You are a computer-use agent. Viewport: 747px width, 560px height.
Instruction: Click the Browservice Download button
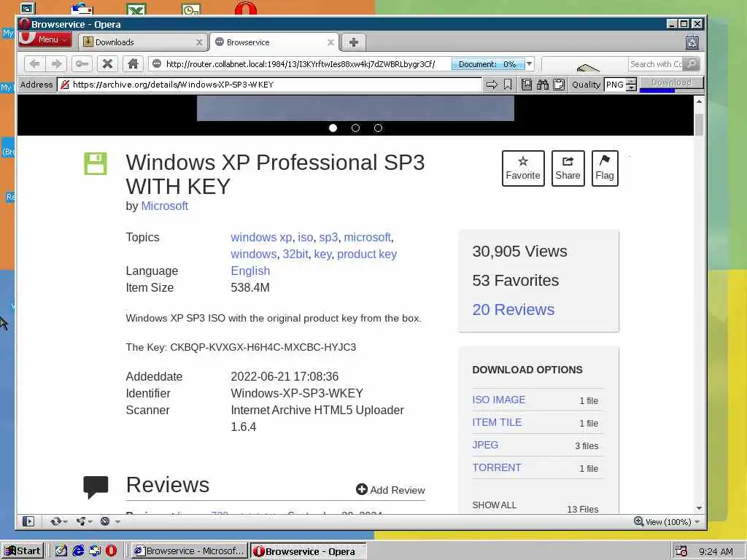[671, 83]
